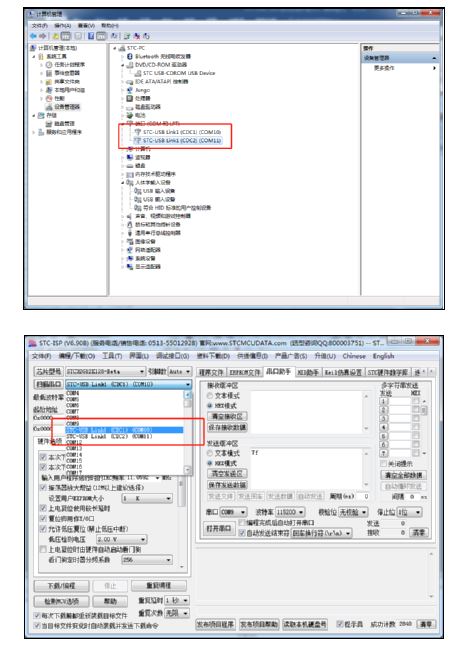Click the Disk Management icon in left tree
This screenshot has width=470, height=651.
(x=49, y=124)
